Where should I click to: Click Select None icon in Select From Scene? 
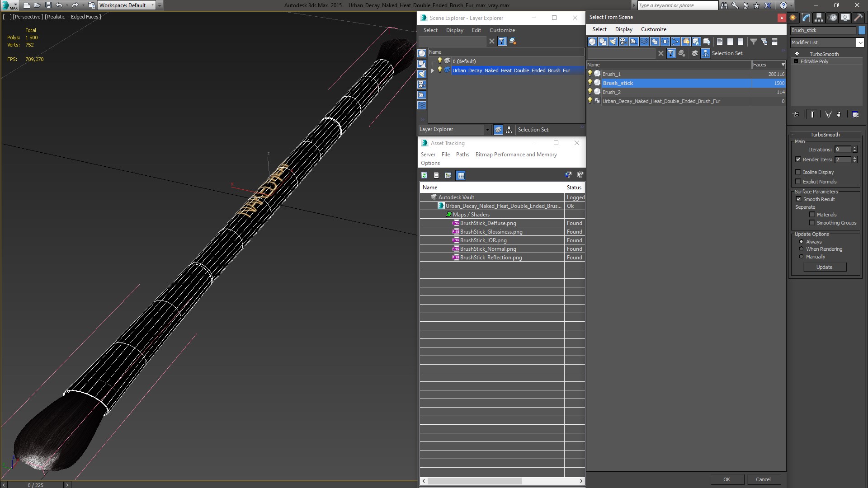(730, 42)
